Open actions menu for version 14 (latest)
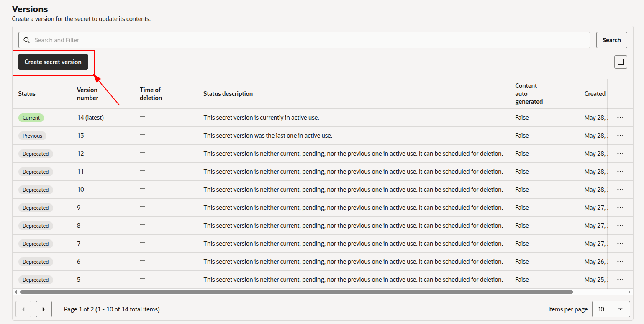 coord(621,118)
